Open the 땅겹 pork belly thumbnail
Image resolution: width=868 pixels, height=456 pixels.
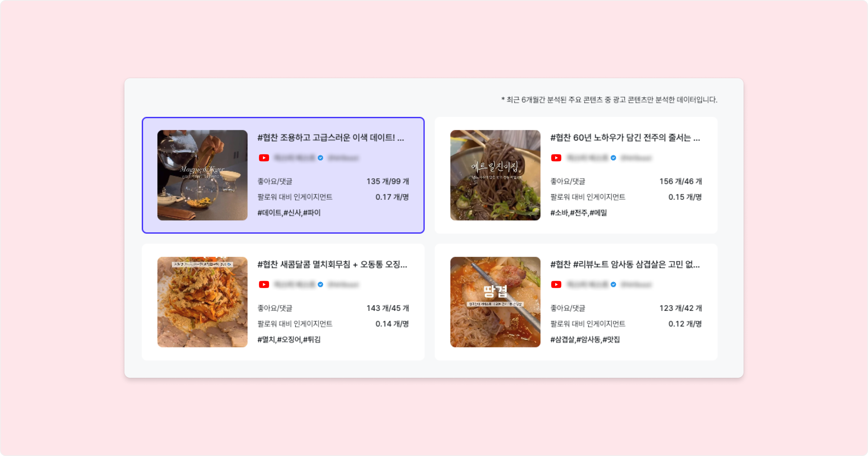pos(495,302)
